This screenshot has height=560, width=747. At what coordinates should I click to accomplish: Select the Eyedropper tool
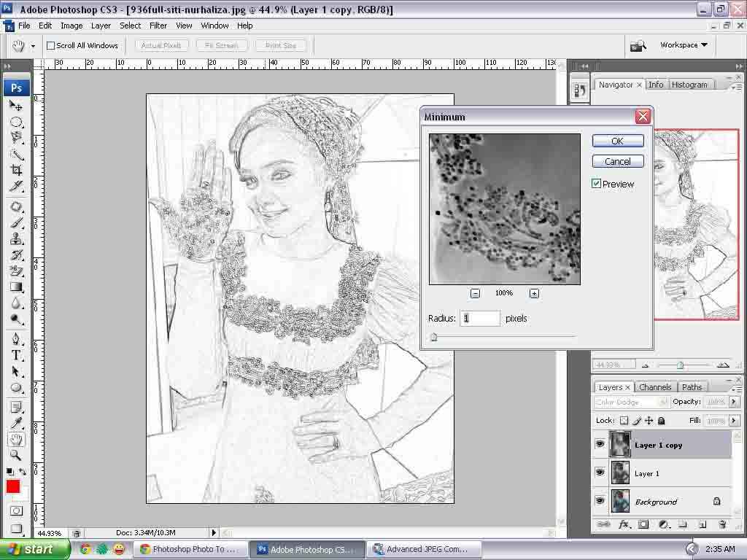click(x=16, y=424)
